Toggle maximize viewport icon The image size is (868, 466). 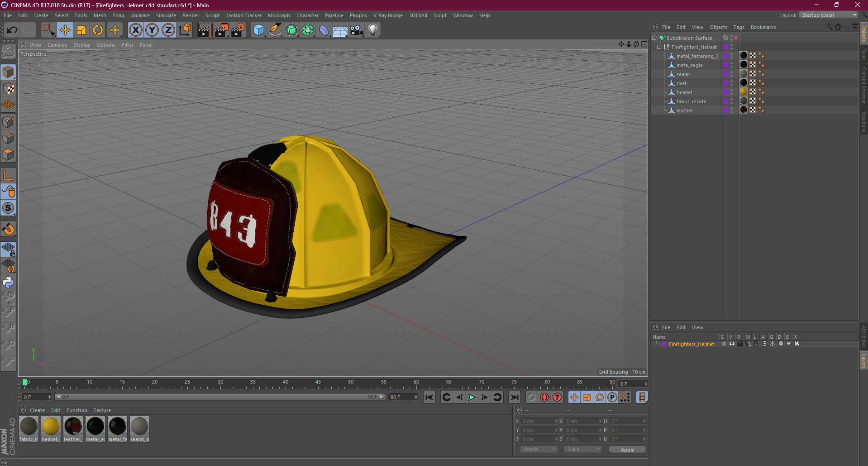[x=644, y=44]
